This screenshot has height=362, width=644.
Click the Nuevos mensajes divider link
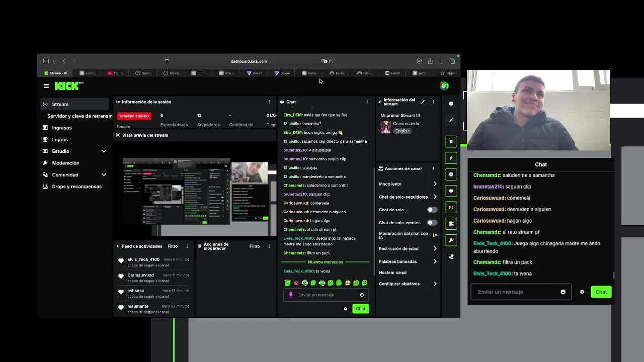pyautogui.click(x=325, y=262)
